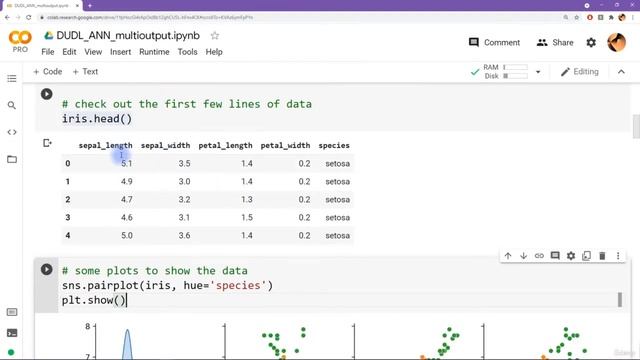Screen dimensions: 640x360
Task: Close the DUDL_ANN_multioutput browser tab
Action: (77, 6)
